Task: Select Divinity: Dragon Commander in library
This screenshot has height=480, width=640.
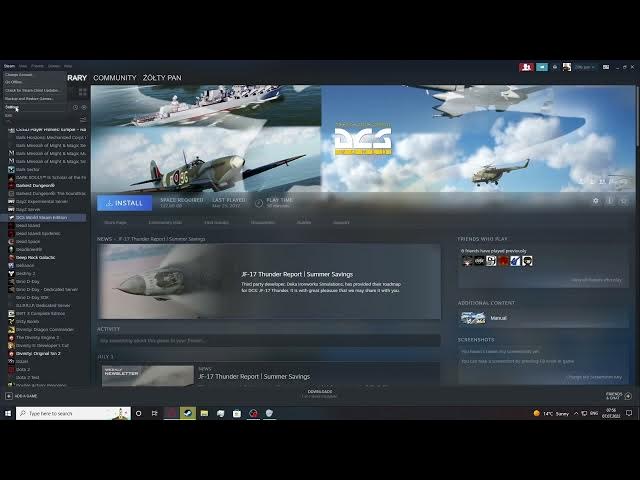Action: pos(43,329)
